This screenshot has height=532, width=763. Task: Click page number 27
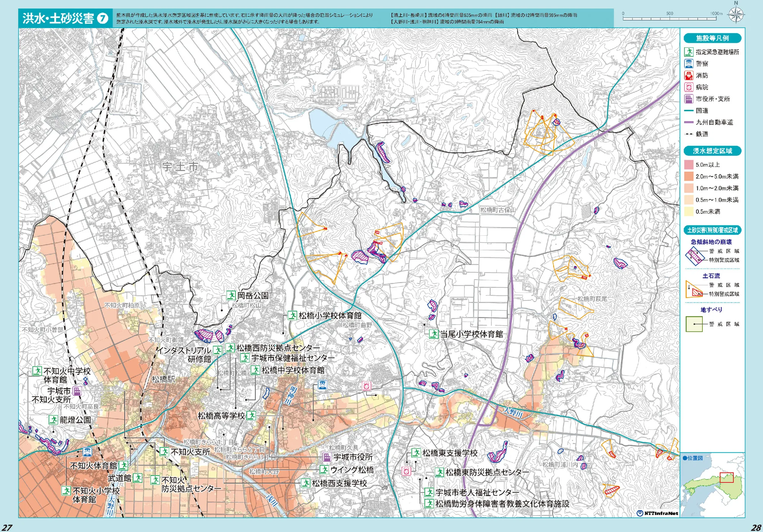(7, 527)
